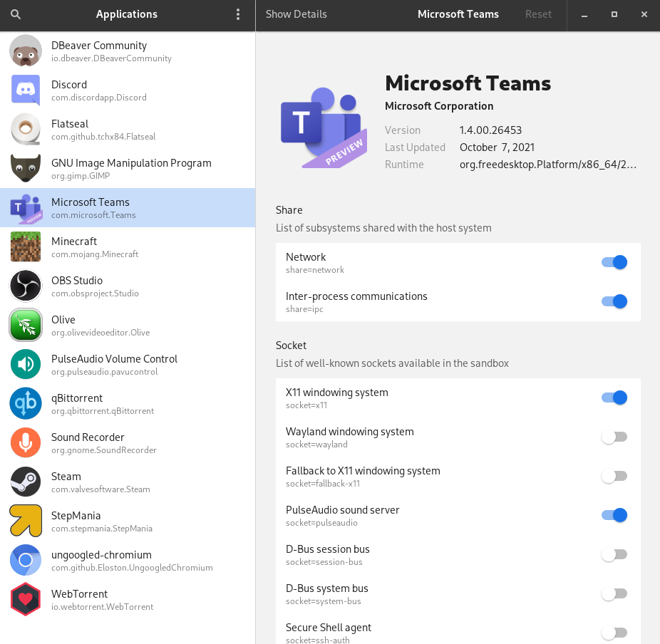Screen dimensions: 660x644
Task: Click the org.gnome.SoundRecorder text
Action: tap(104, 450)
